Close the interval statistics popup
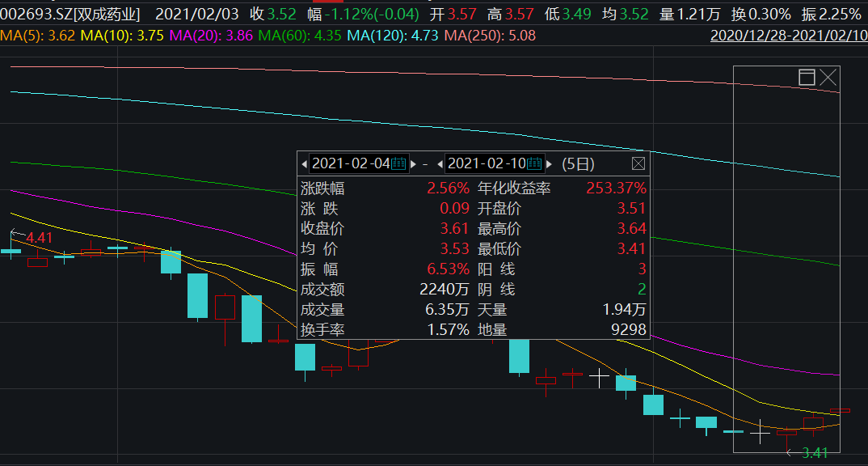Viewport: 868px width, 466px height. (x=638, y=163)
